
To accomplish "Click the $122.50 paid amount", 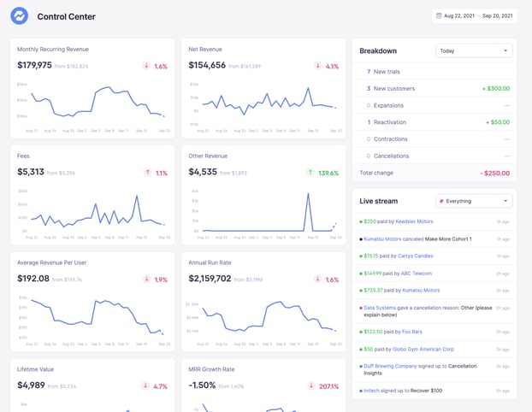I will [x=373, y=332].
